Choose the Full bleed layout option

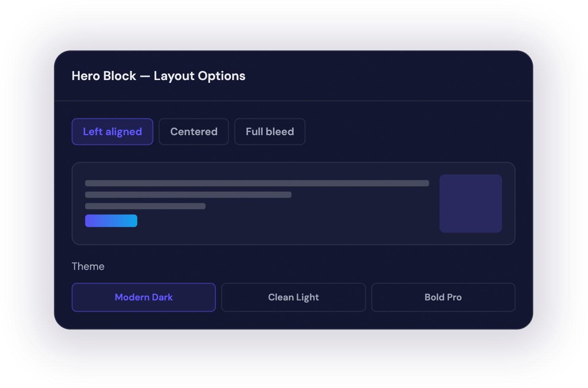pyautogui.click(x=270, y=132)
